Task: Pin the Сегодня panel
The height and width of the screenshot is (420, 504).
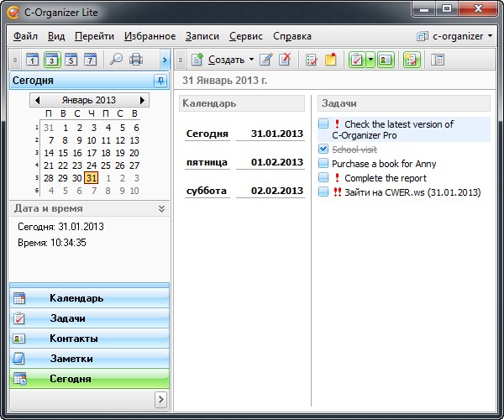Action: coord(160,81)
